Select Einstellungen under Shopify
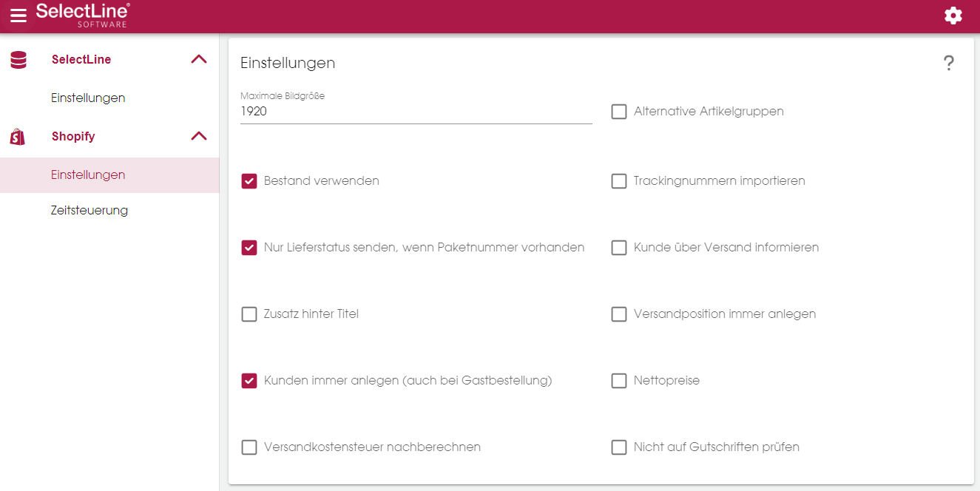Screen dimensions: 980x491 pos(88,175)
